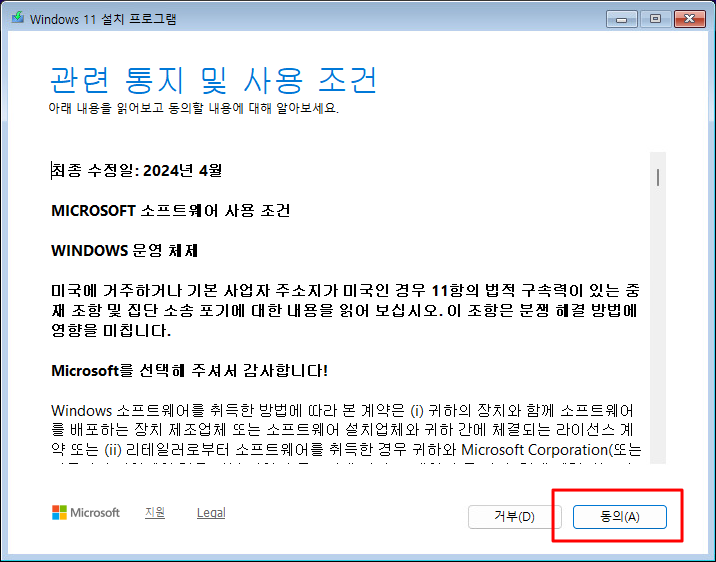The image size is (716, 562).
Task: Accept the license terms with 동의(A)
Action: (619, 517)
